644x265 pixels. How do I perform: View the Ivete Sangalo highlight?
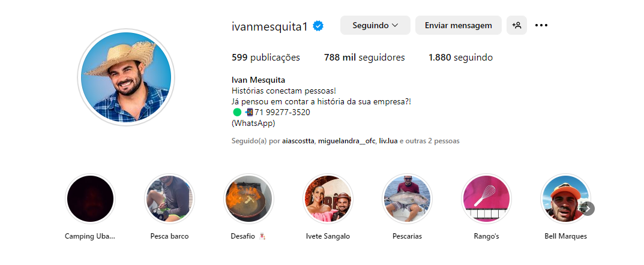click(328, 199)
